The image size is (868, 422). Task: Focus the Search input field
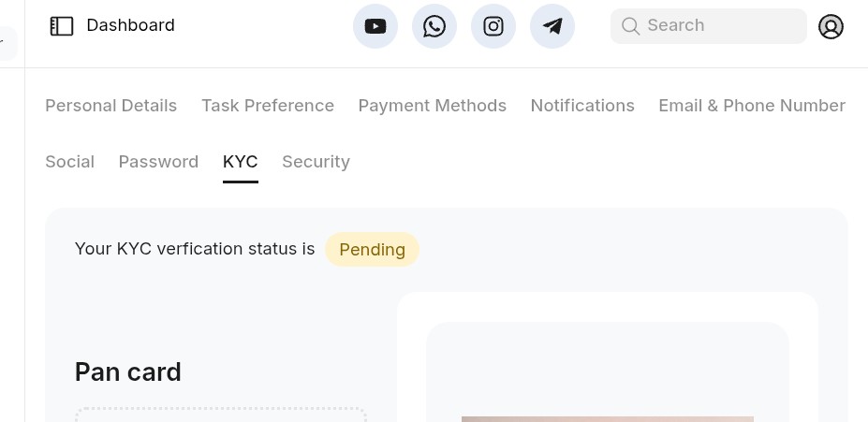tap(709, 26)
